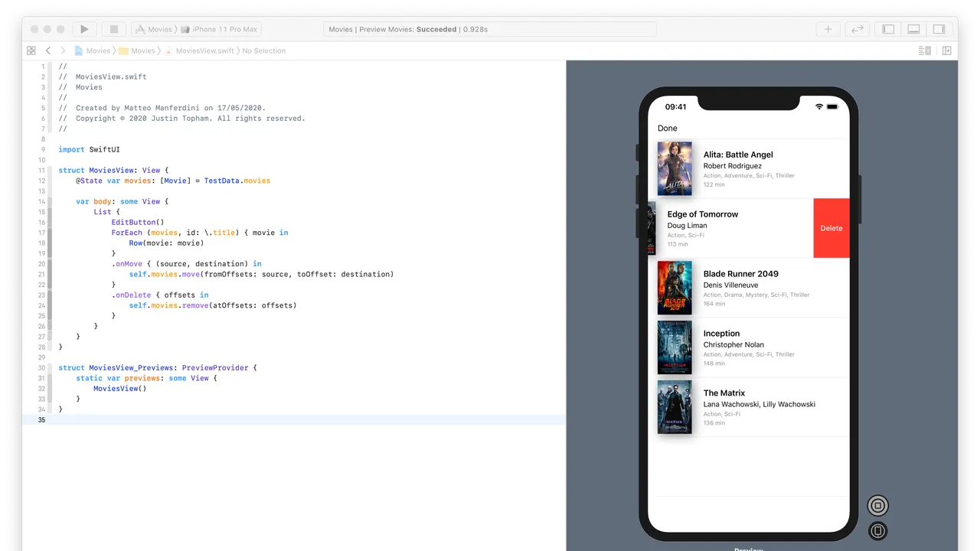This screenshot has height=551, width=980.
Task: Click the Stop button in toolbar
Action: [114, 29]
